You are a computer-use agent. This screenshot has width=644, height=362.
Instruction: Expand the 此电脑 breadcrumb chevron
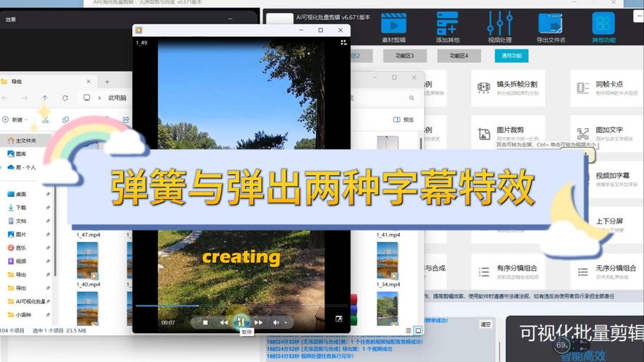(x=100, y=98)
